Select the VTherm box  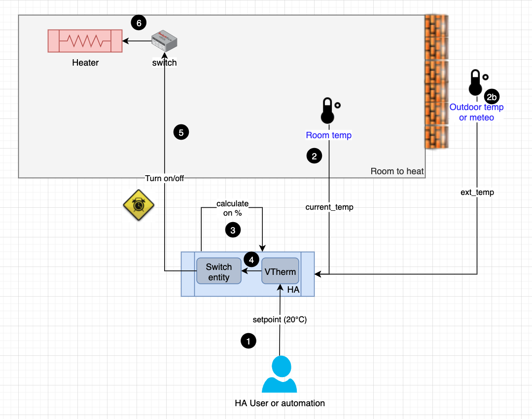click(x=280, y=271)
